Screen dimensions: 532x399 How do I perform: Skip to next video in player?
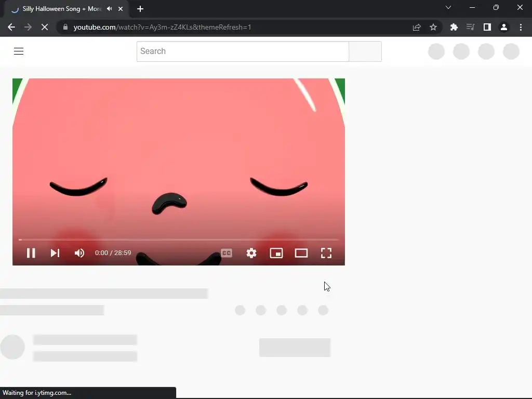tap(55, 253)
